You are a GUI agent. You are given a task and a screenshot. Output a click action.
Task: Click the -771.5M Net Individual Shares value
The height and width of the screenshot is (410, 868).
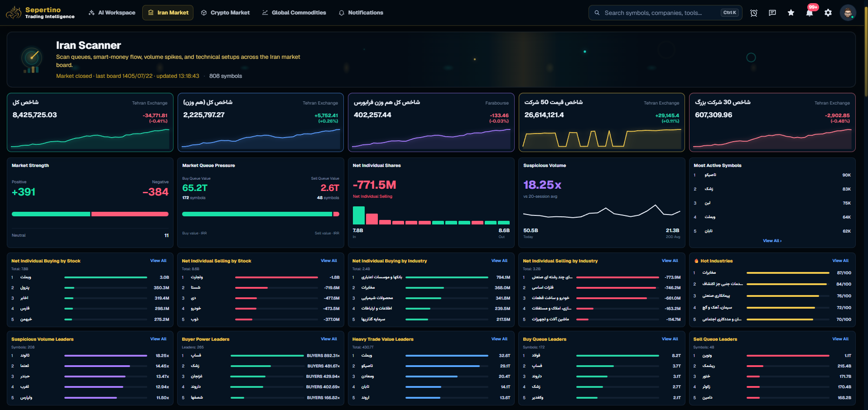coord(374,185)
